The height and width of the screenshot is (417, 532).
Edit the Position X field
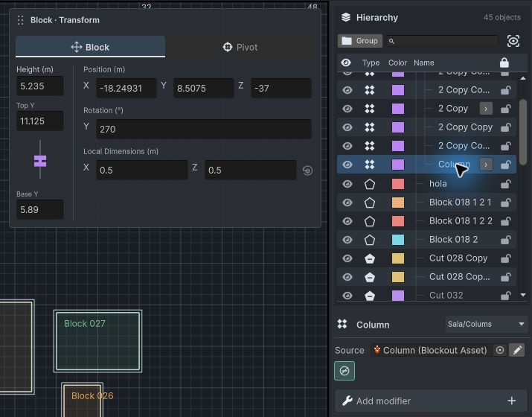[126, 89]
